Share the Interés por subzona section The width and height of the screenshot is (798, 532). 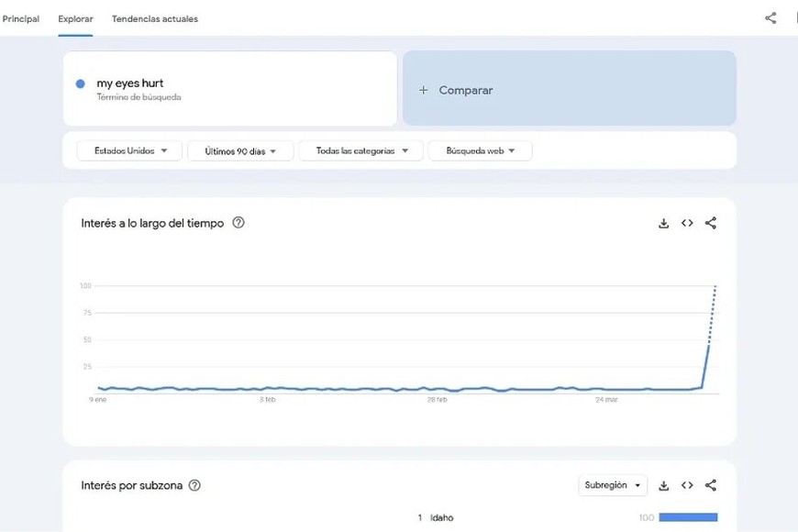tap(711, 485)
